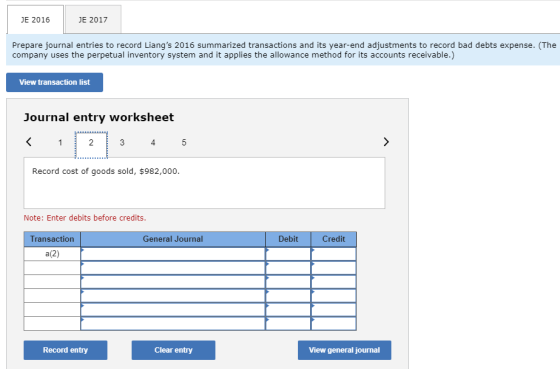Clear the entry with Clear entry button
The image size is (560, 369).
[x=173, y=350]
